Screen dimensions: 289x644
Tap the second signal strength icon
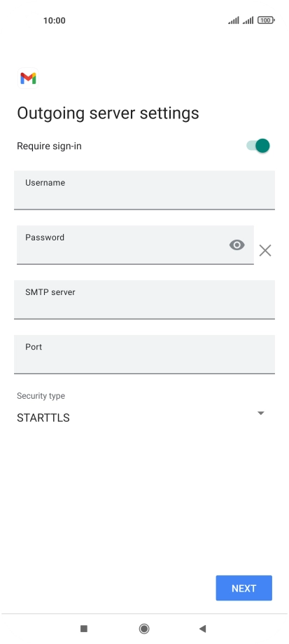point(248,20)
